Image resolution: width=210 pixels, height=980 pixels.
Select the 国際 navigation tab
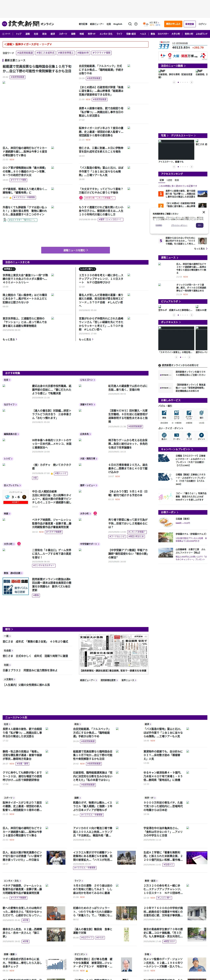tap(73, 34)
